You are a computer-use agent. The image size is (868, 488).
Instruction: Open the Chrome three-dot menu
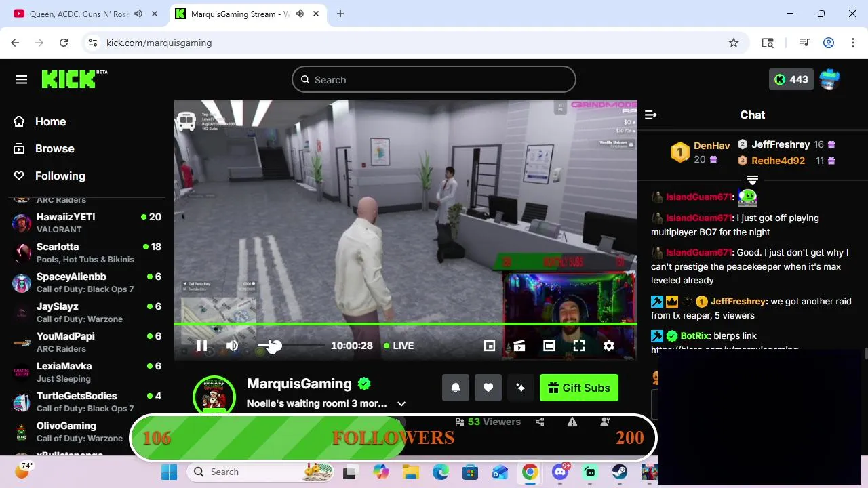pos(852,43)
